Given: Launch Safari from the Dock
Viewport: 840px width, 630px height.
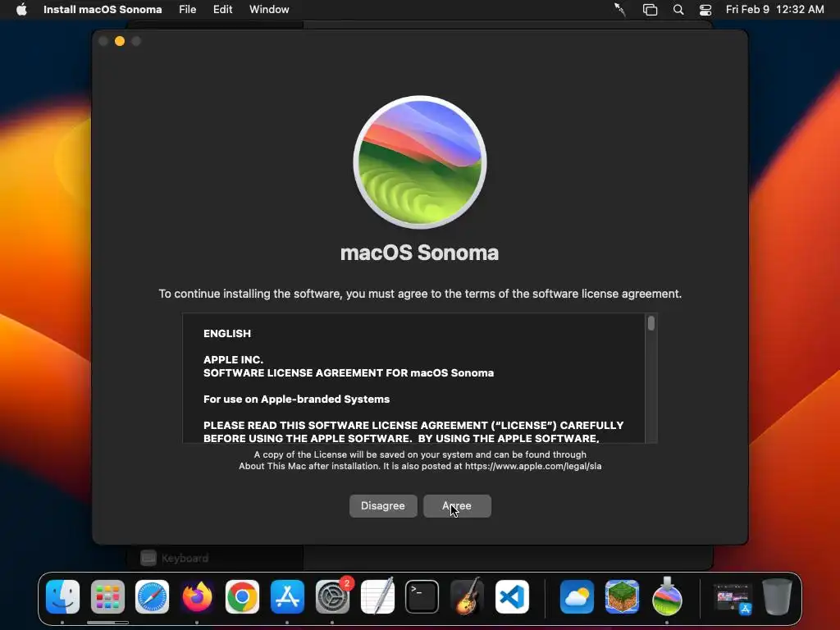Looking at the screenshot, I should pos(152,596).
